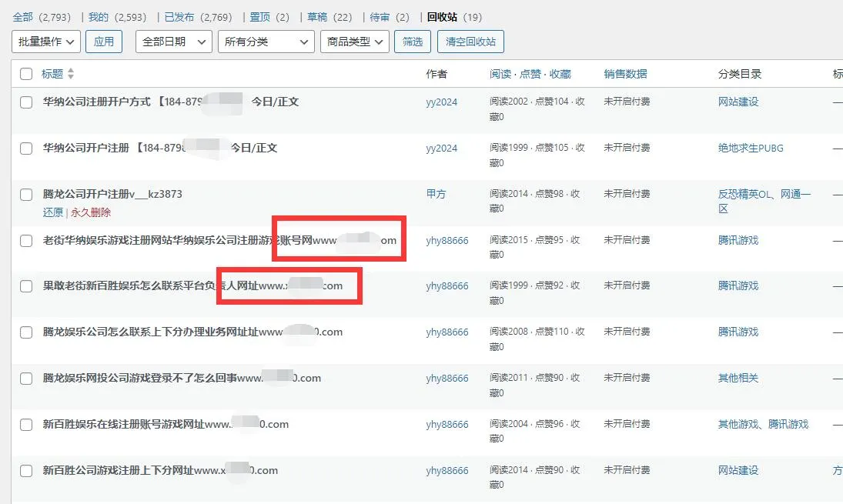Screen dimensions: 843x504
Task: Sort by the 标题 column header
Action: coord(52,74)
